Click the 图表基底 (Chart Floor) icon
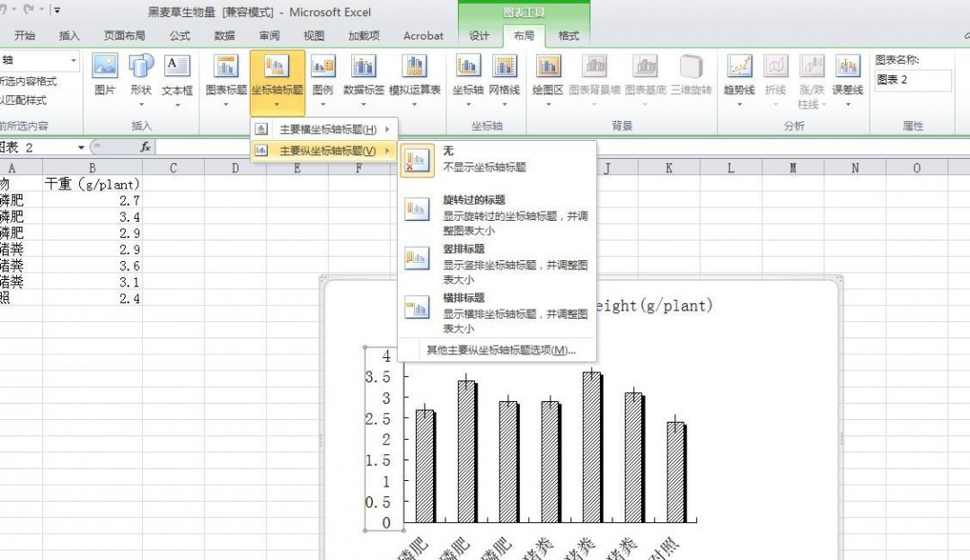The width and height of the screenshot is (970, 560). click(x=645, y=66)
